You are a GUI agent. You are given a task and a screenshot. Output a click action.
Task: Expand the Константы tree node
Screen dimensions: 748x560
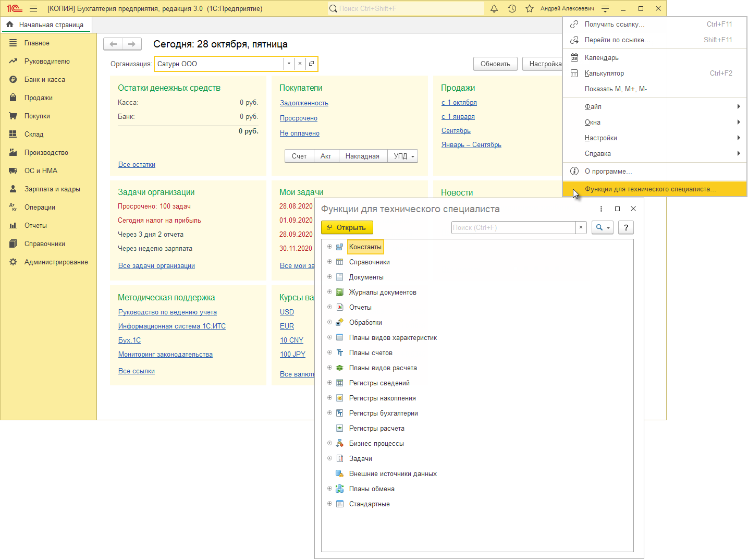click(329, 247)
